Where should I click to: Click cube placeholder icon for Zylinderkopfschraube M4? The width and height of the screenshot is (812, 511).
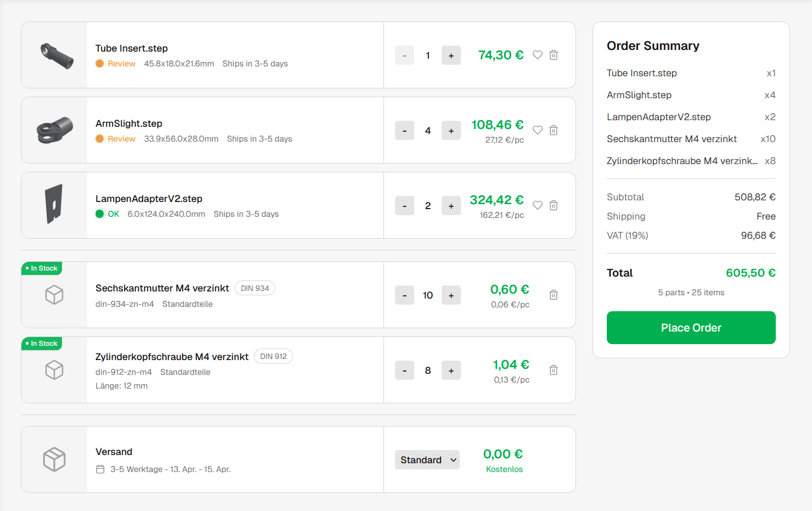click(x=54, y=370)
